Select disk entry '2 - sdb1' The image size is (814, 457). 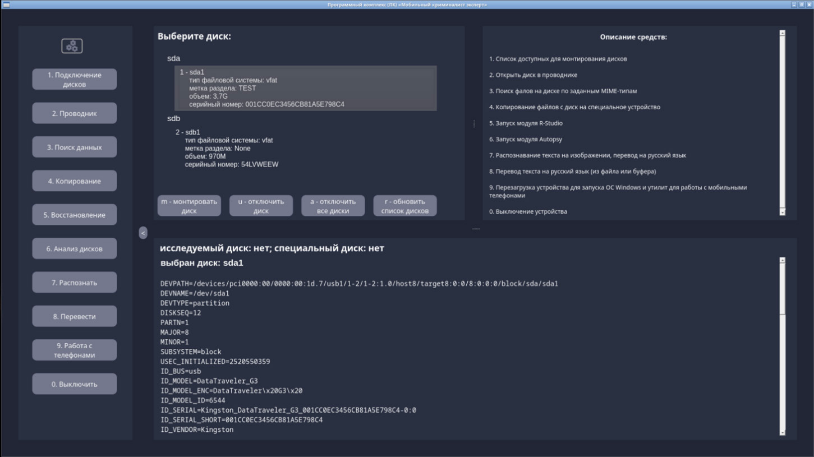click(x=305, y=148)
